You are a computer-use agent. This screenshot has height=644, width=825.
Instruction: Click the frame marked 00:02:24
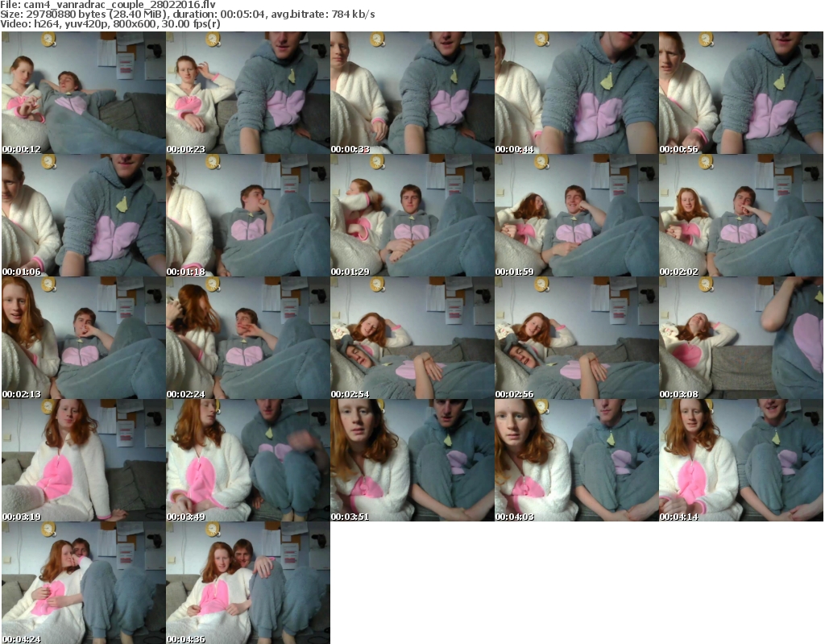(248, 338)
